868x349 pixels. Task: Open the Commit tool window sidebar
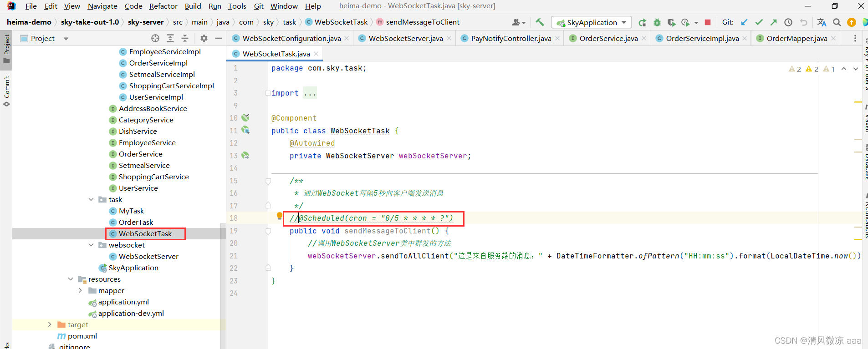point(6,91)
